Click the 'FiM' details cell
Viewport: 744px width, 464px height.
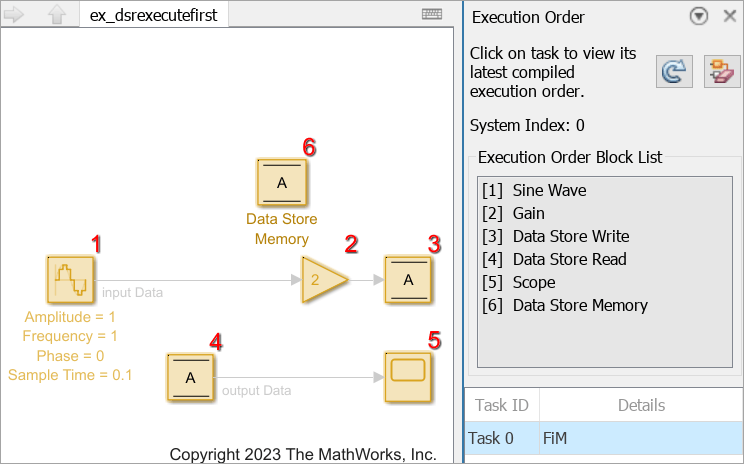(x=642, y=438)
